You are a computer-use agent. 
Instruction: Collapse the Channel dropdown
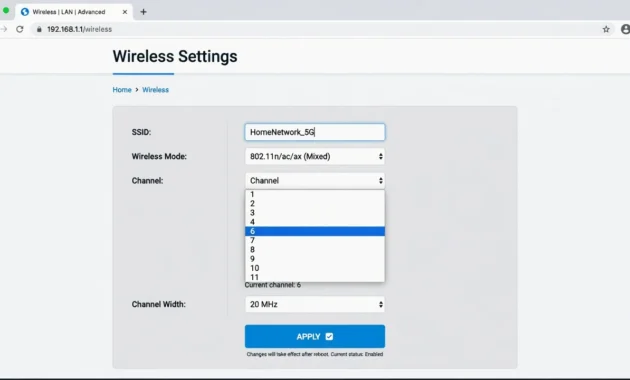point(315,180)
